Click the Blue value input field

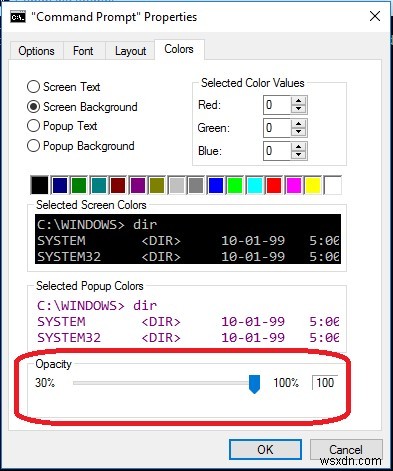tap(277, 151)
